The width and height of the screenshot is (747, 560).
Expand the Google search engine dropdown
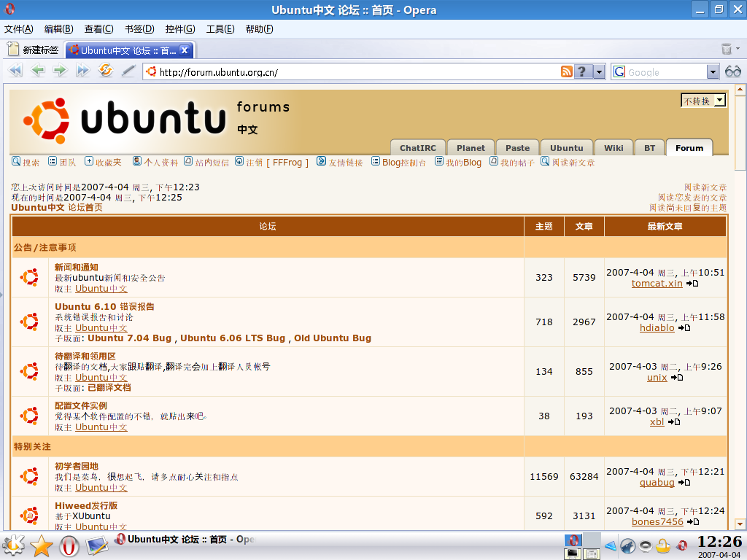tap(713, 72)
